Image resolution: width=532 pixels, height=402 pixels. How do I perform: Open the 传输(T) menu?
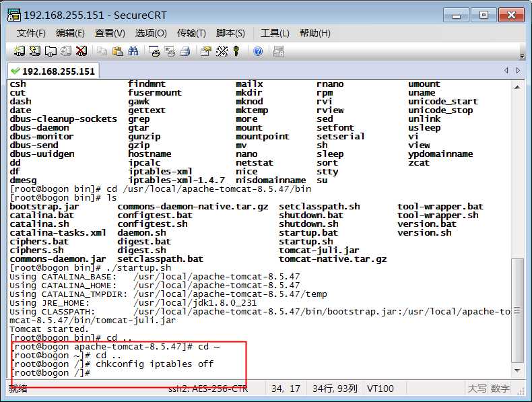pyautogui.click(x=191, y=33)
